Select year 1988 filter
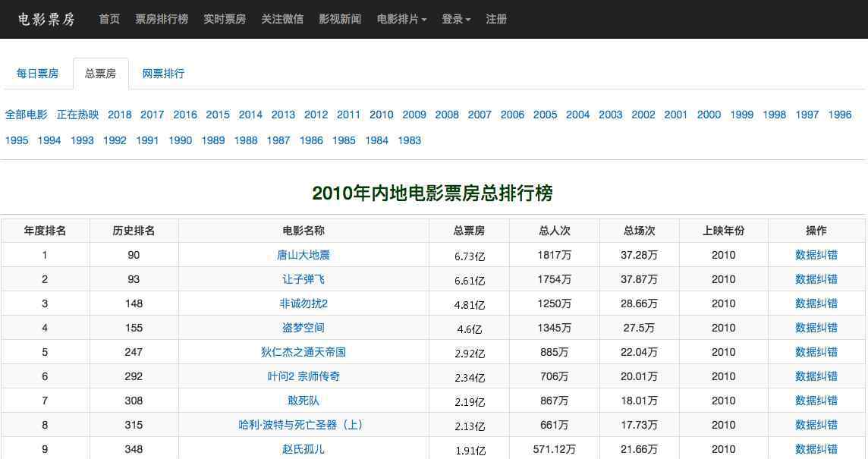The height and width of the screenshot is (459, 868). point(246,140)
